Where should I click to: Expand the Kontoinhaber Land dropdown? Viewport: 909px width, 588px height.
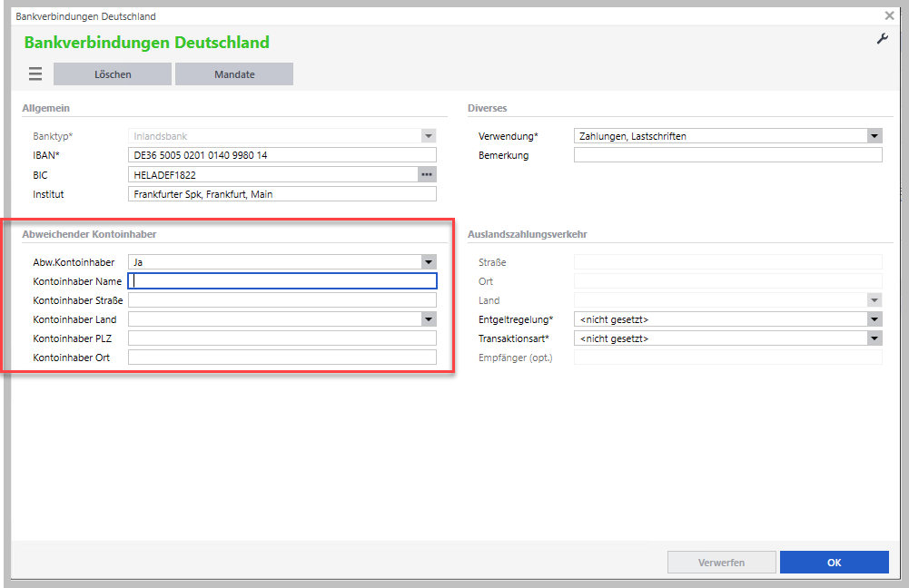click(x=428, y=319)
